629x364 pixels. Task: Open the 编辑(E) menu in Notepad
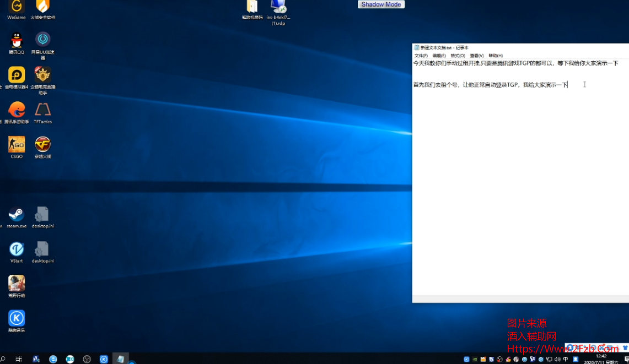[x=439, y=56]
